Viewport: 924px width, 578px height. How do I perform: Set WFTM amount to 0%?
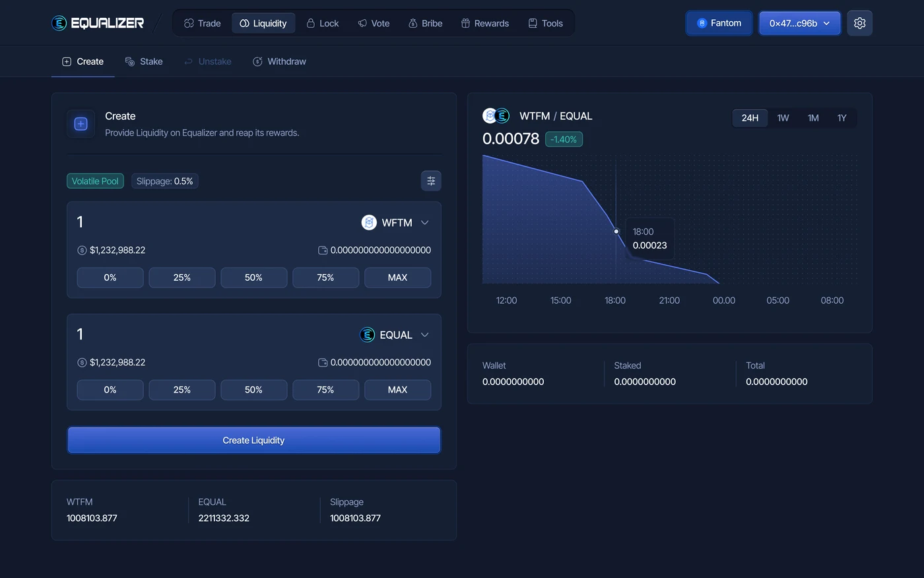point(110,277)
